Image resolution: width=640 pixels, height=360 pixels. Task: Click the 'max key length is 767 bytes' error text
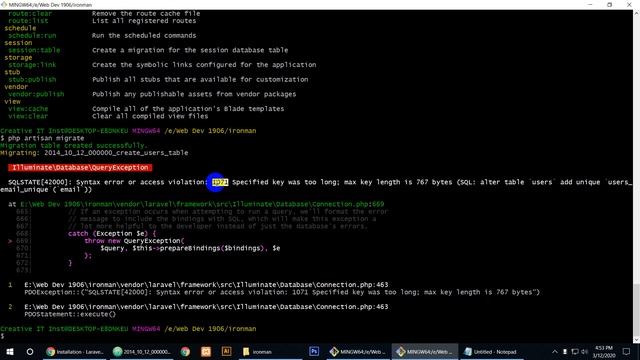coord(398,182)
